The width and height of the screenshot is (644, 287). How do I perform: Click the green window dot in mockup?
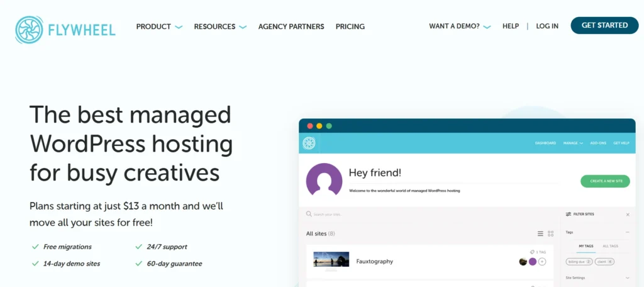(328, 126)
